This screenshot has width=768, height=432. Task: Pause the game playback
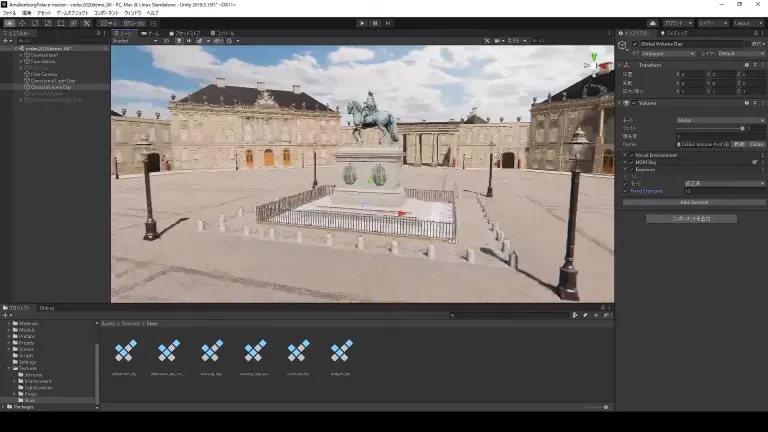click(375, 23)
